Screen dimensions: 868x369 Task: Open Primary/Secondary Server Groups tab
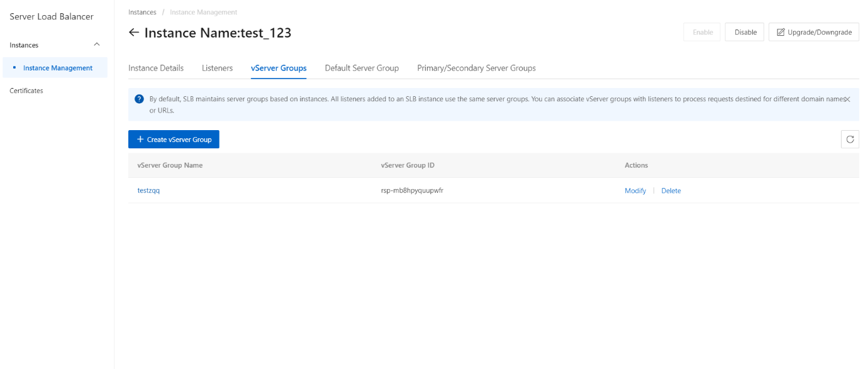tap(476, 68)
